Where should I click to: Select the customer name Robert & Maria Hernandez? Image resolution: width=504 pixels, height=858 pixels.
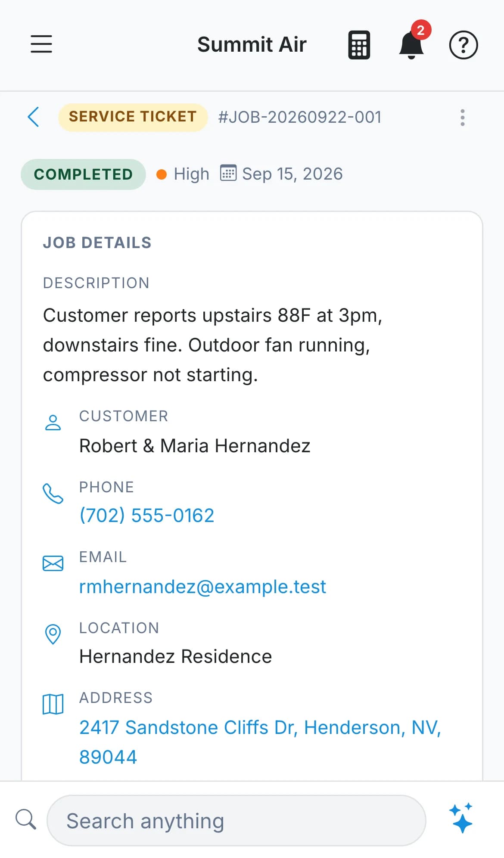click(x=195, y=446)
